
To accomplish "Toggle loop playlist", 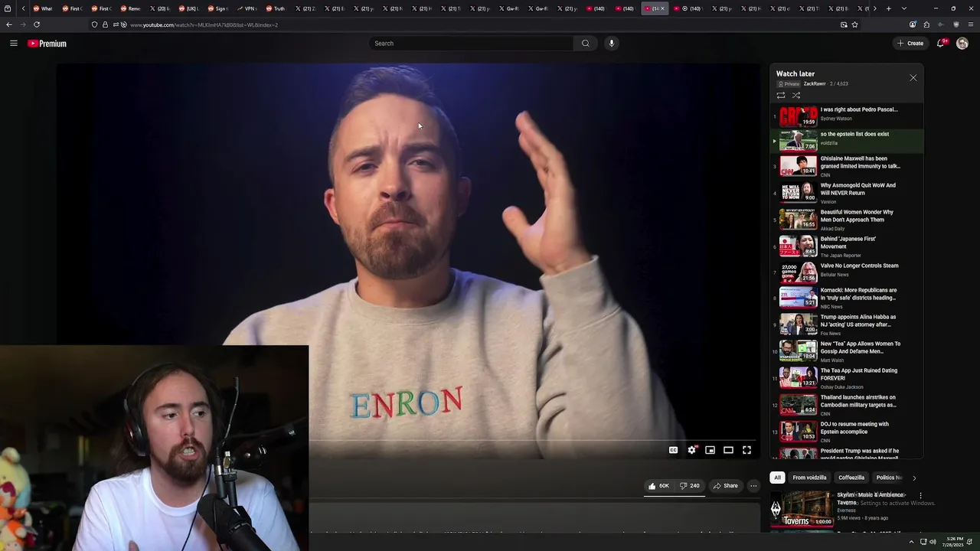I will coord(781,96).
